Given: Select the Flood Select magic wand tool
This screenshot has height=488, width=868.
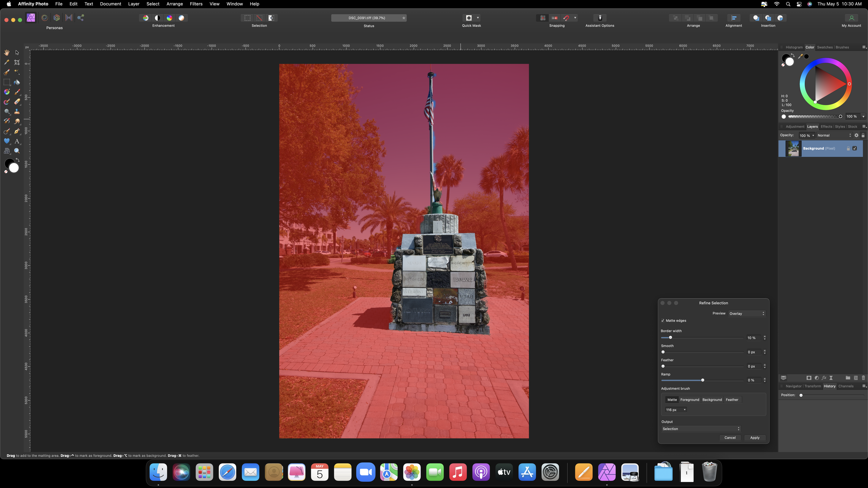Looking at the screenshot, I should coord(17,72).
